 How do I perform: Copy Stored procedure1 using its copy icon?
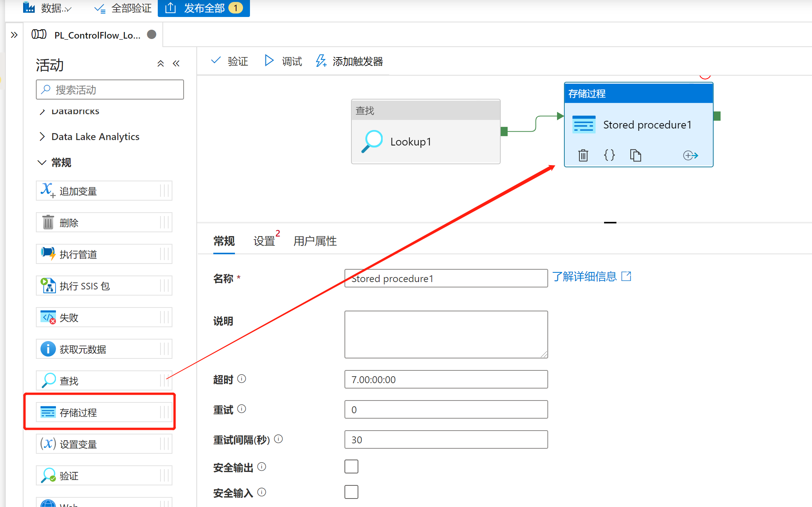pyautogui.click(x=635, y=155)
